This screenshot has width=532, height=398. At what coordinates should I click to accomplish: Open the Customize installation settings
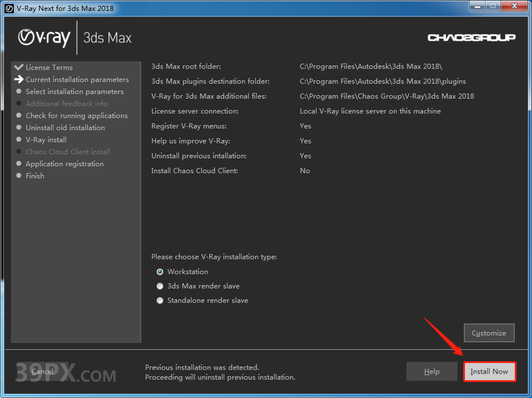489,333
